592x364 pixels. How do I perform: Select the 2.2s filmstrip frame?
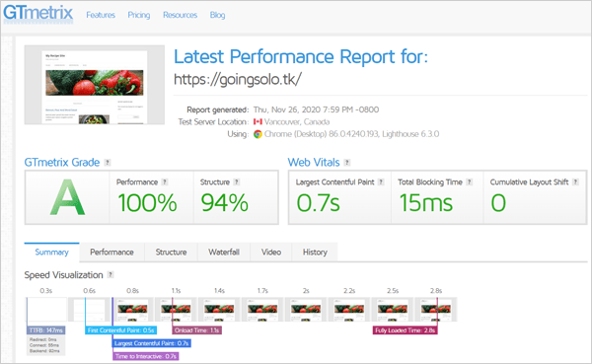349,309
